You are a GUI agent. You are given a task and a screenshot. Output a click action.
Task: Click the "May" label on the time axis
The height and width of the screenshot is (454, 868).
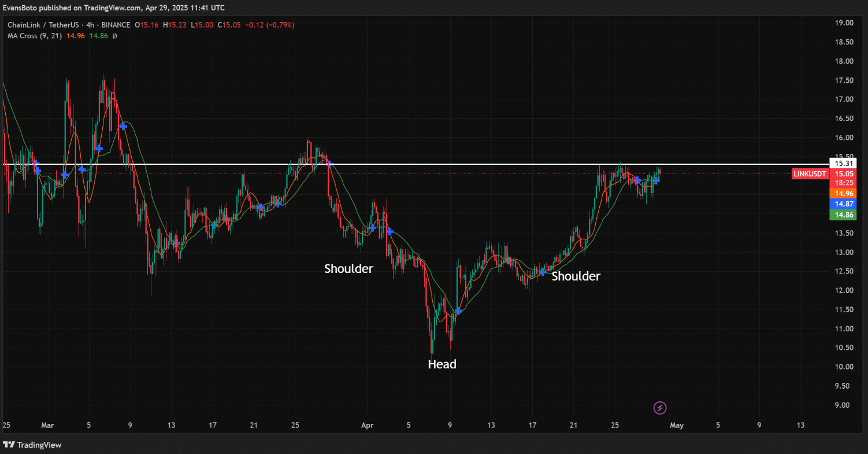pyautogui.click(x=677, y=426)
